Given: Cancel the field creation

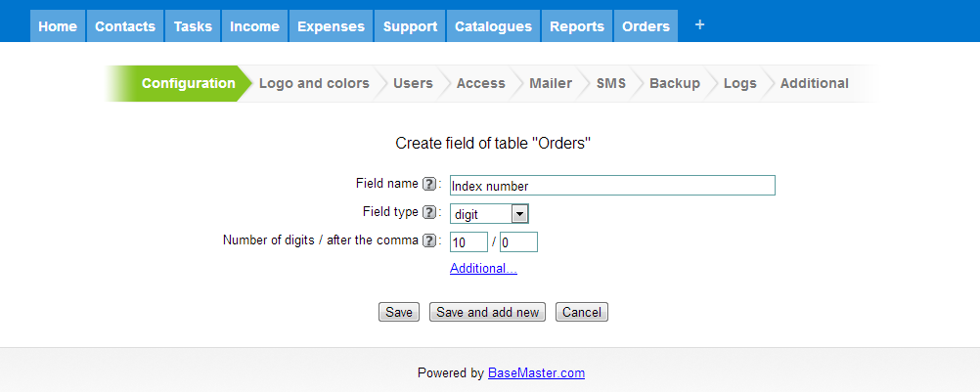Looking at the screenshot, I should [581, 312].
